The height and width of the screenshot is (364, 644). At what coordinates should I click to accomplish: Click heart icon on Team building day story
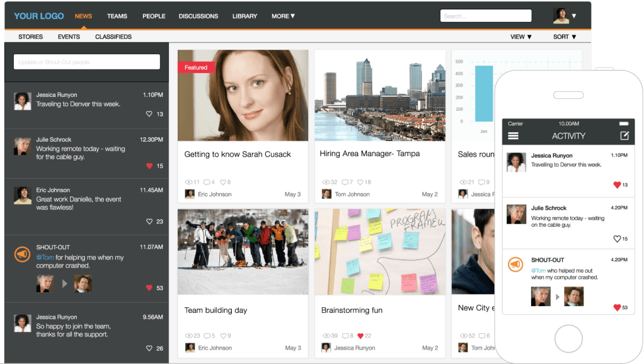click(224, 336)
